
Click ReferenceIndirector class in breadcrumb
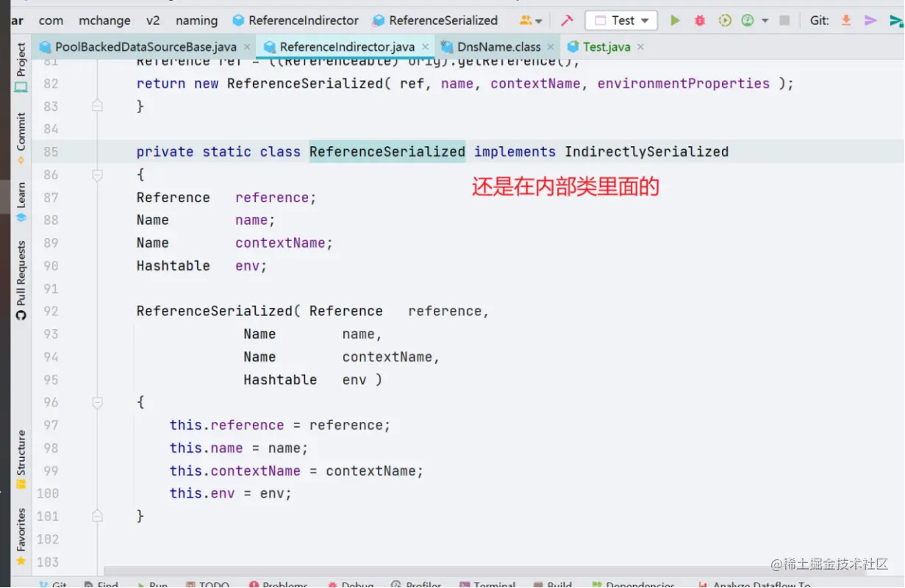tap(296, 21)
